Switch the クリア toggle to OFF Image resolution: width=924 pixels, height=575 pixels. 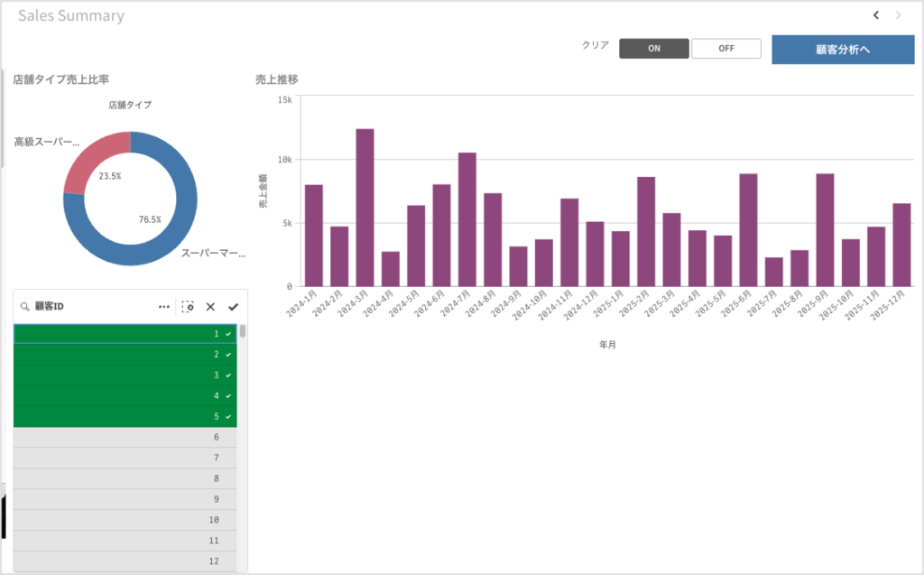pos(726,49)
